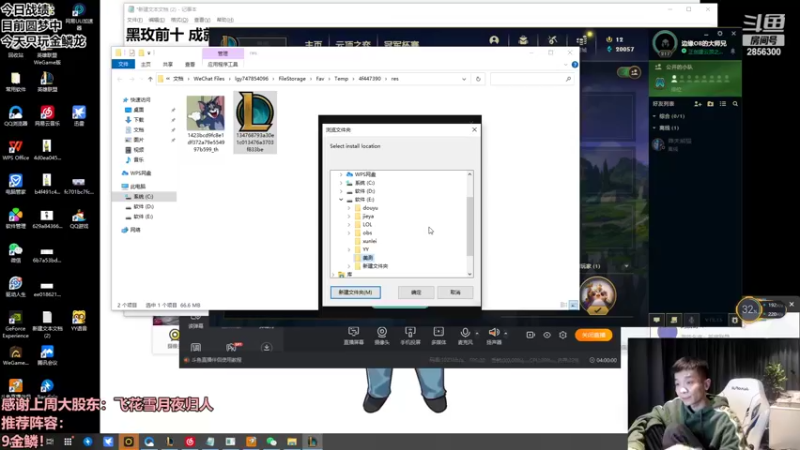
Task: Expand the YY folder in the tree
Action: click(349, 249)
